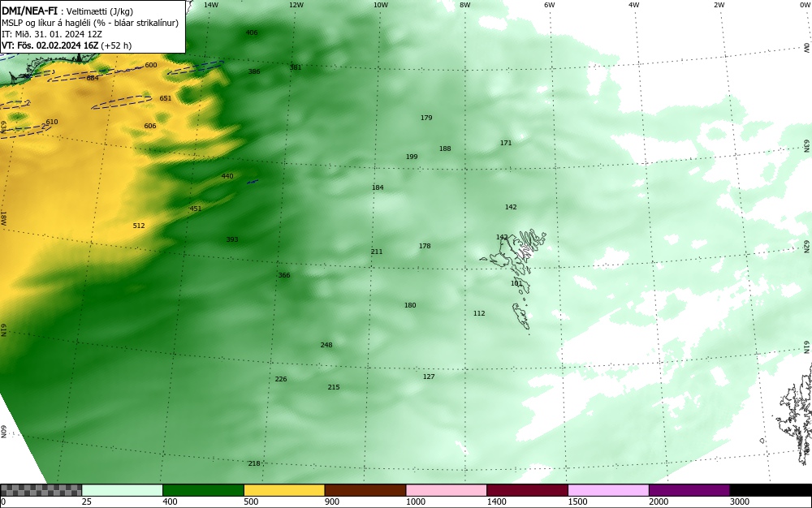Click the map value '101'
812x508 pixels.
pyautogui.click(x=516, y=283)
